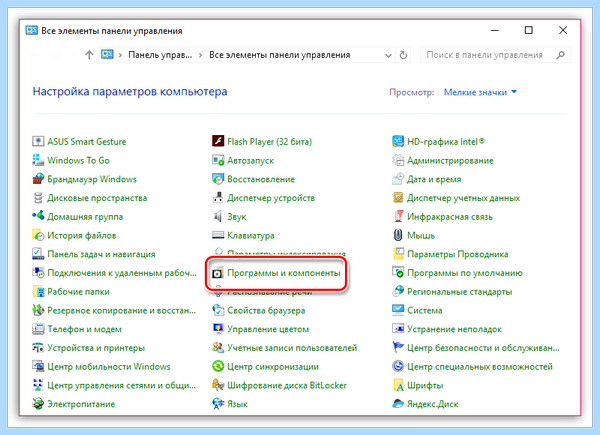The image size is (600, 435).
Task: Expand chevron after Панель управ... breadcrumb
Action: 201,55
